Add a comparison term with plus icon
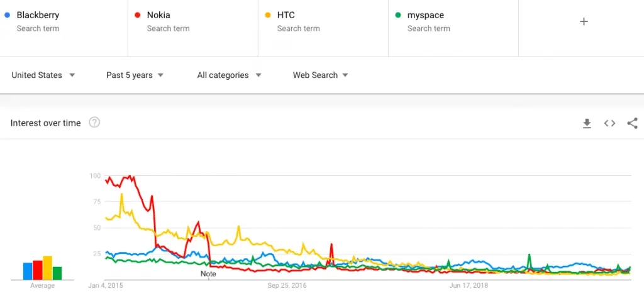The width and height of the screenshot is (644, 299). point(584,22)
